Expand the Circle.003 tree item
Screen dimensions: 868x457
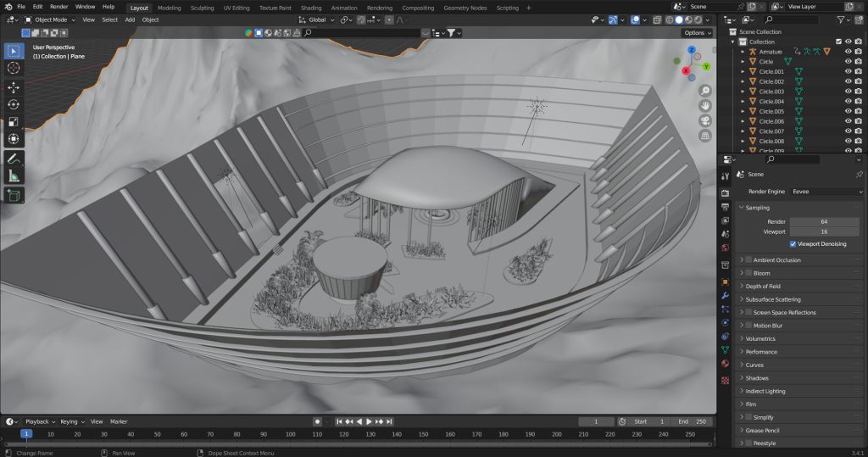(x=743, y=92)
